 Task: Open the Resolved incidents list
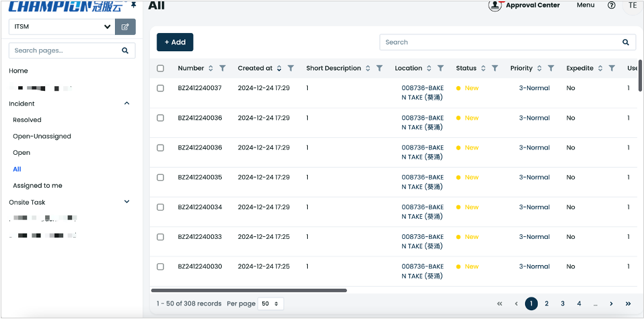(x=27, y=120)
